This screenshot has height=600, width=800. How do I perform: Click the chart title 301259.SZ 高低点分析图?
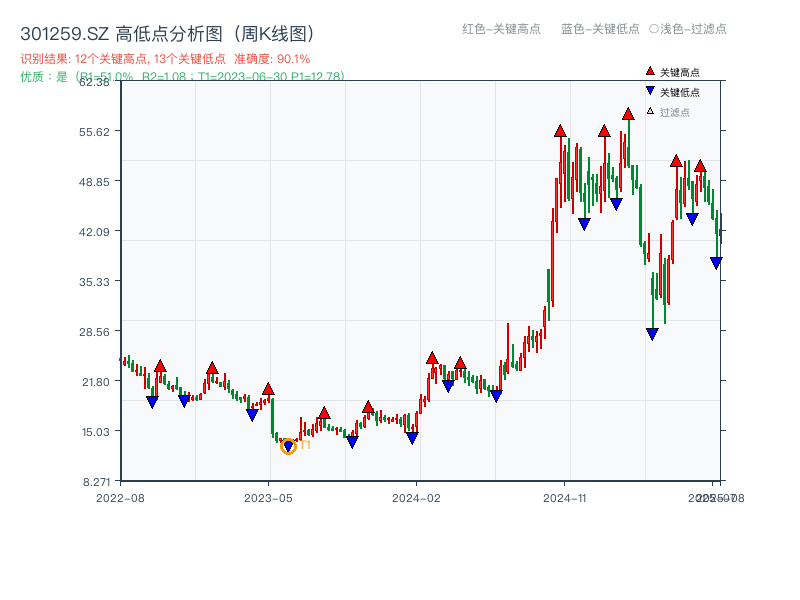coord(169,34)
